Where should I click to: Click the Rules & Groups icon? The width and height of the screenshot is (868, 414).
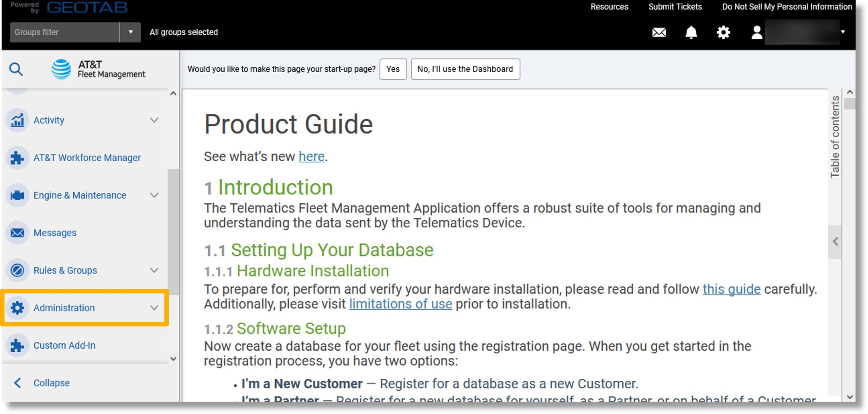tap(17, 270)
